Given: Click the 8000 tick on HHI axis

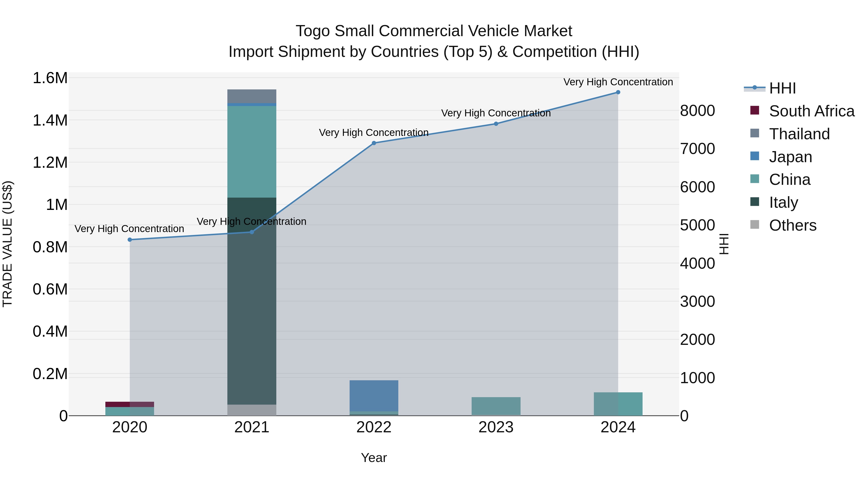Looking at the screenshot, I should click(x=698, y=110).
